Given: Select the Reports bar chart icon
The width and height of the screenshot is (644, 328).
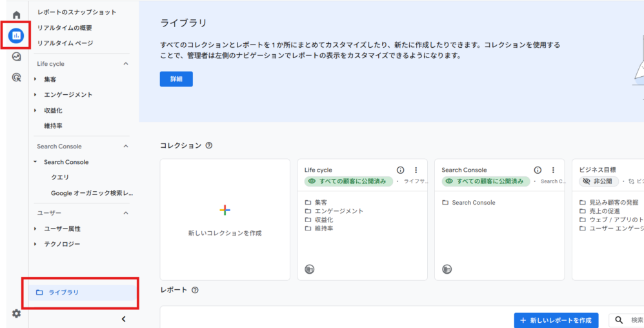Looking at the screenshot, I should tap(16, 36).
